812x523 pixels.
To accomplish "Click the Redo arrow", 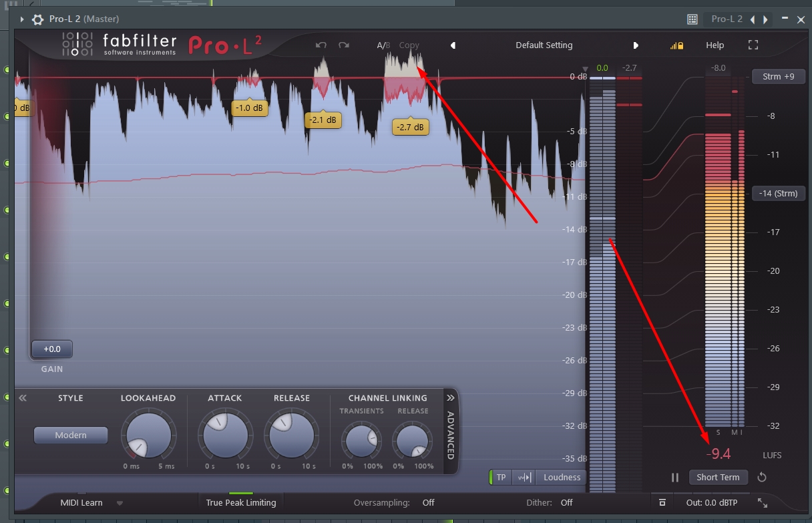I will tap(344, 45).
